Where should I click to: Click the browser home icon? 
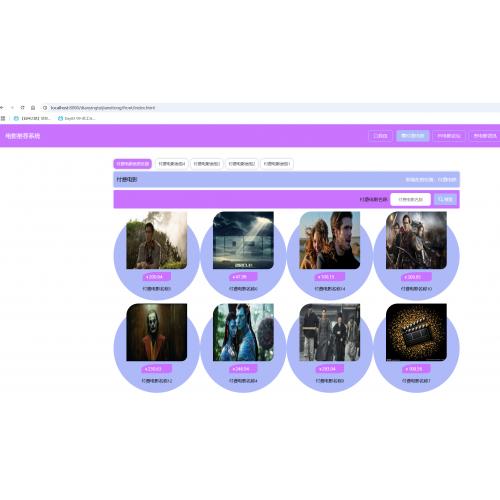pyautogui.click(x=33, y=108)
